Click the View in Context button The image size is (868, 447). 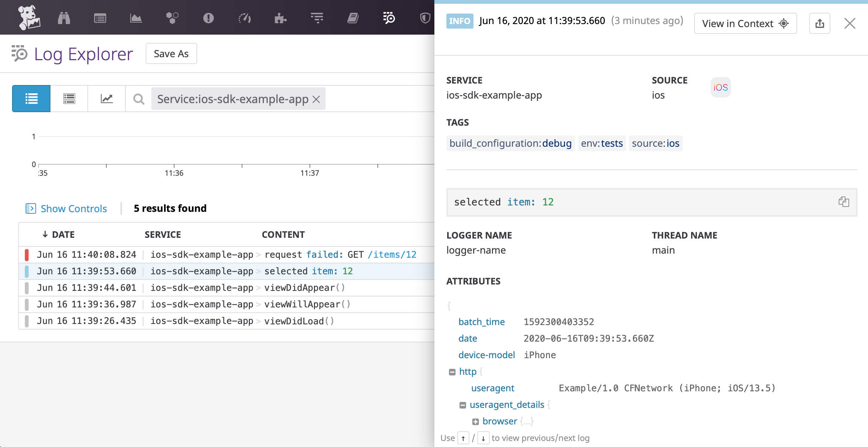pyautogui.click(x=745, y=23)
